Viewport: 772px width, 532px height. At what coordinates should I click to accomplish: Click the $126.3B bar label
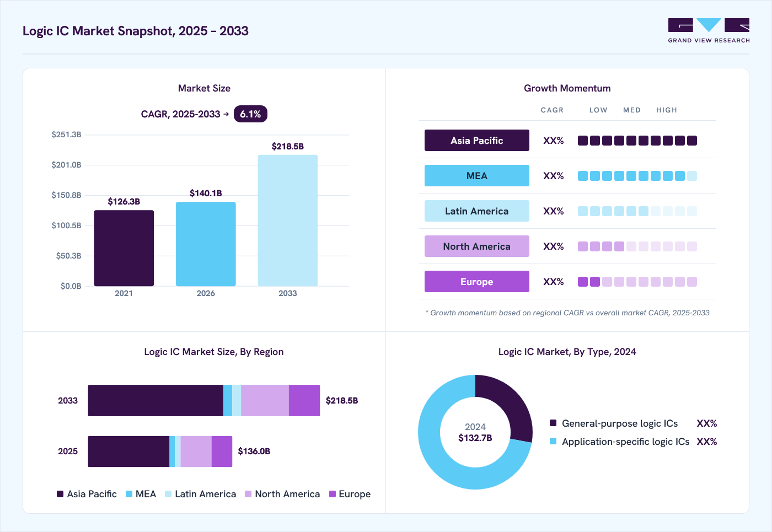click(x=124, y=202)
